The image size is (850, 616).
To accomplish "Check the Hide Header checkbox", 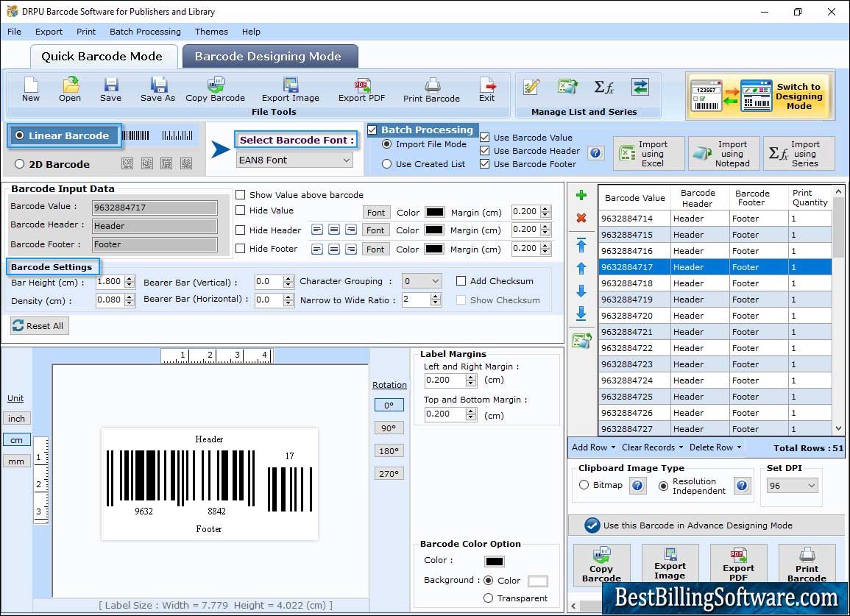I will point(240,230).
